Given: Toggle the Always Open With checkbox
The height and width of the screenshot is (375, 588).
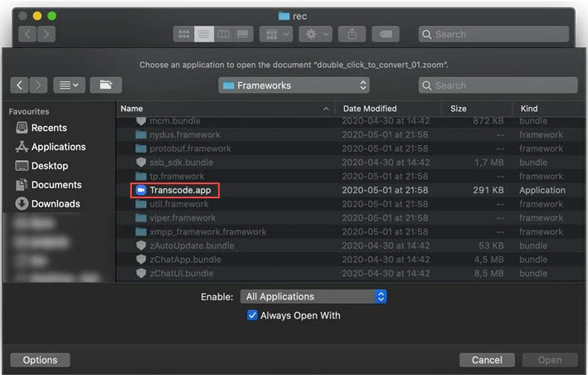Looking at the screenshot, I should [252, 315].
